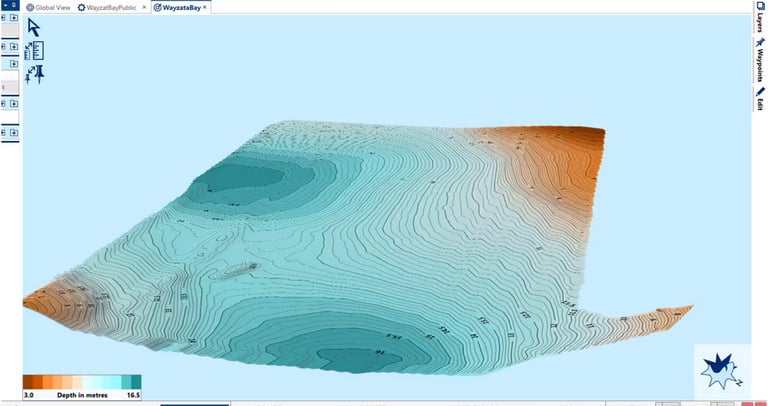This screenshot has height=406, width=768.
Task: Close the WayzatBayPublic tab
Action: click(144, 8)
